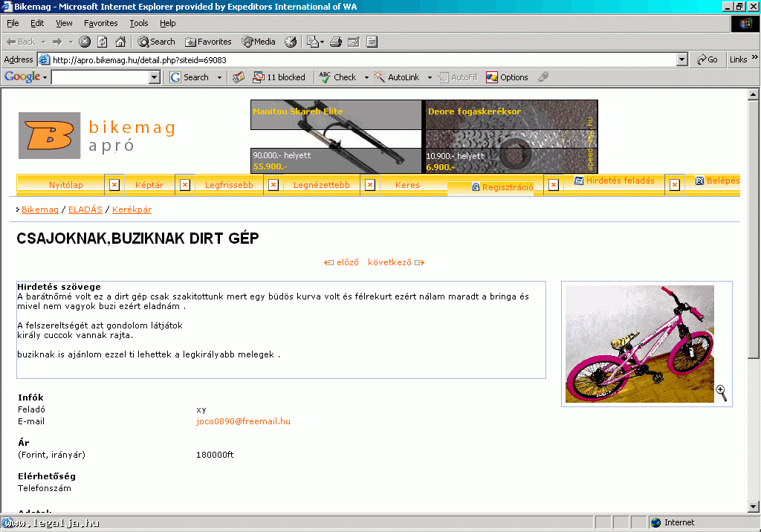
Task: Click the Go button next to address bar
Action: (707, 59)
